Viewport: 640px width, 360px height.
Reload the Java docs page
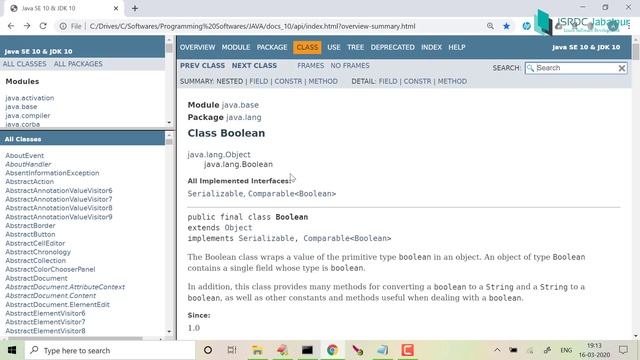click(43, 26)
